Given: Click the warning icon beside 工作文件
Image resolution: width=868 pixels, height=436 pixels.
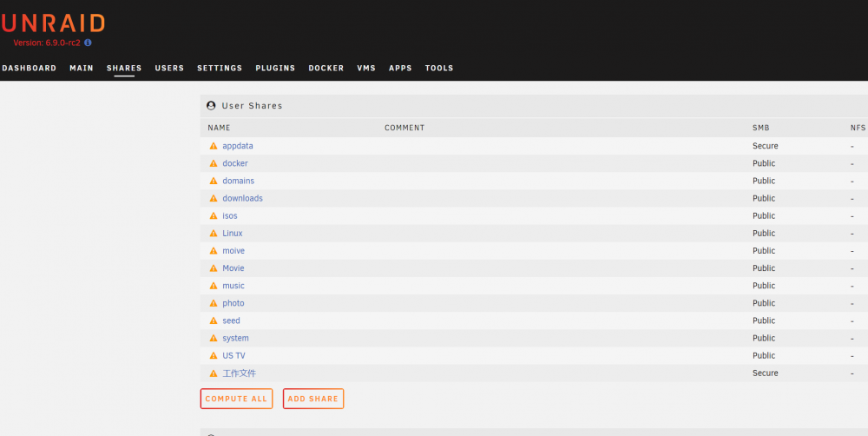Looking at the screenshot, I should coord(214,373).
